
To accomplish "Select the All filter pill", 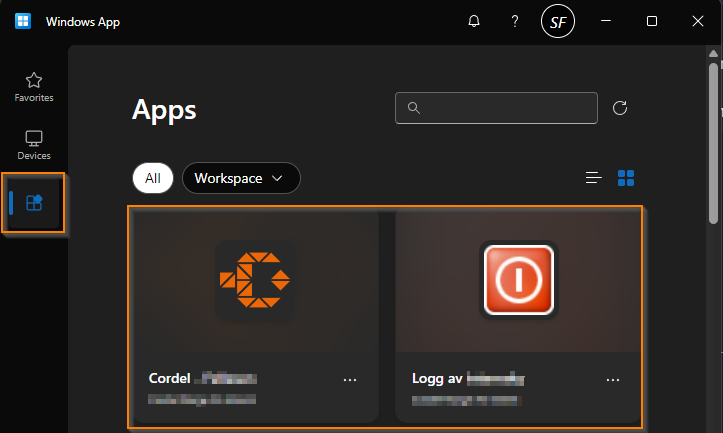I will (x=153, y=178).
